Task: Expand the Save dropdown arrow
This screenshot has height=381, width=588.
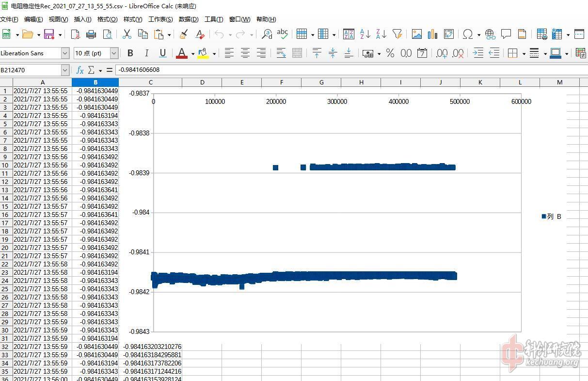Action: click(60, 34)
